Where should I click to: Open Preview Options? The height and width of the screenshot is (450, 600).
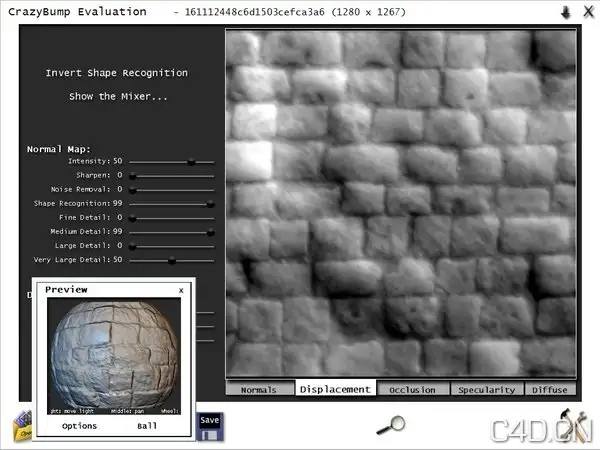tap(80, 426)
